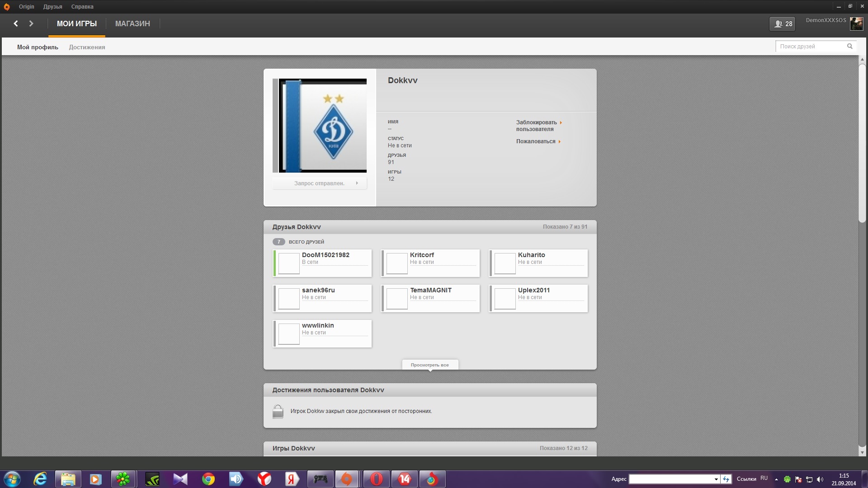Open TemaMAGNIT friend avatar
Viewport: 868px width, 488px height.
coord(397,299)
